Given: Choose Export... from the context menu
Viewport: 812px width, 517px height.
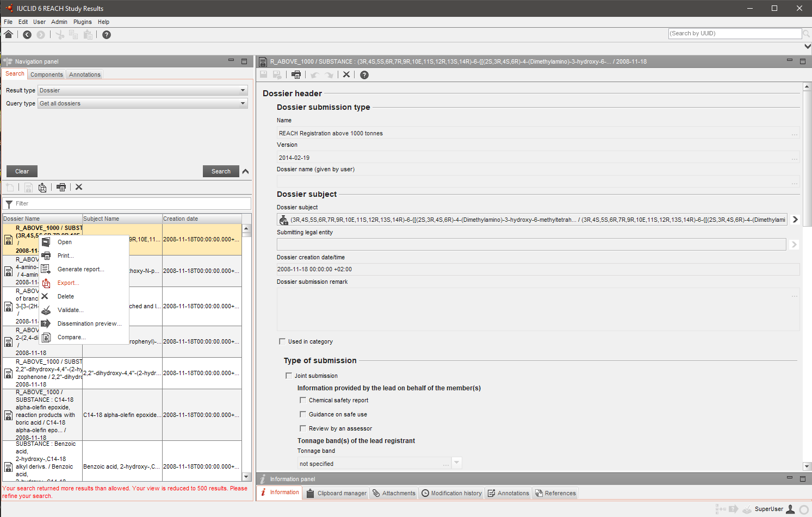Looking at the screenshot, I should tap(84, 283).
